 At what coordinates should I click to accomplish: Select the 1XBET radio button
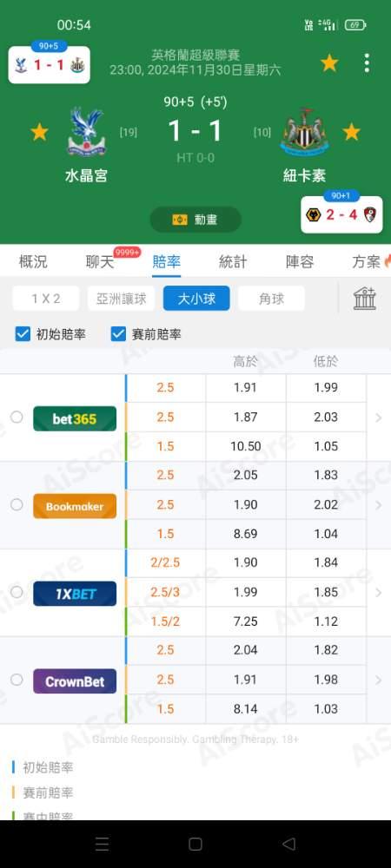17,592
